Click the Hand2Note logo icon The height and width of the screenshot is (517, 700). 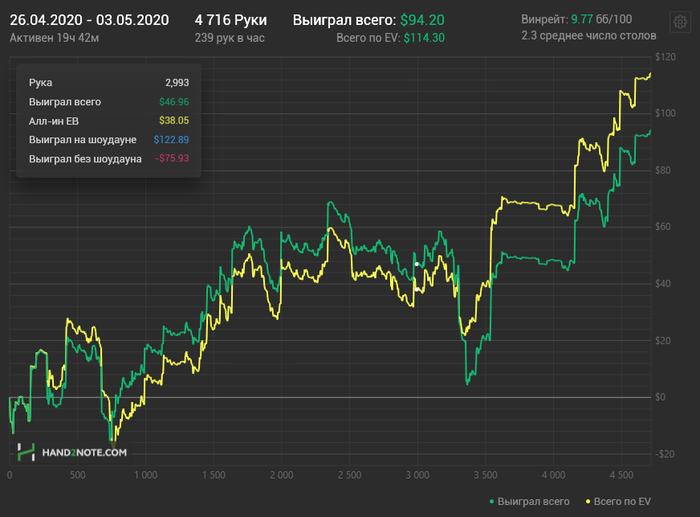coord(26,452)
